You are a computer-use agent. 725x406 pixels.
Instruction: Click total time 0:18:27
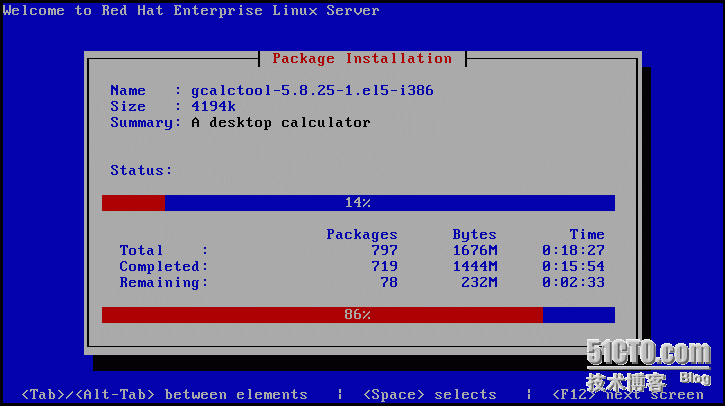pos(573,250)
